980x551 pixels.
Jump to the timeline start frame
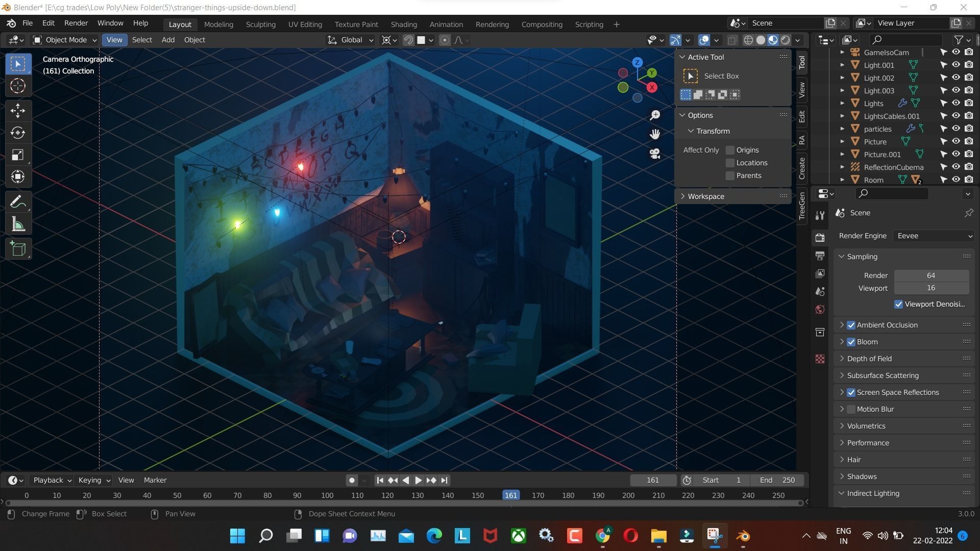point(380,480)
